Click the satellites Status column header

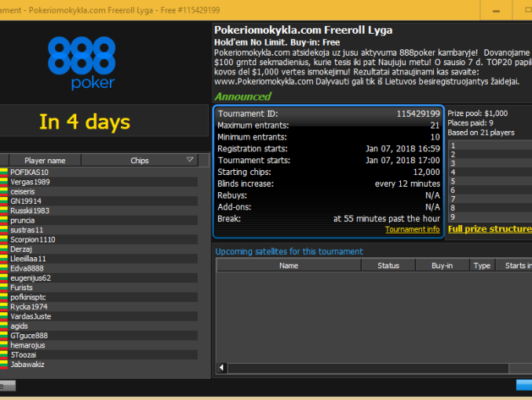click(388, 266)
